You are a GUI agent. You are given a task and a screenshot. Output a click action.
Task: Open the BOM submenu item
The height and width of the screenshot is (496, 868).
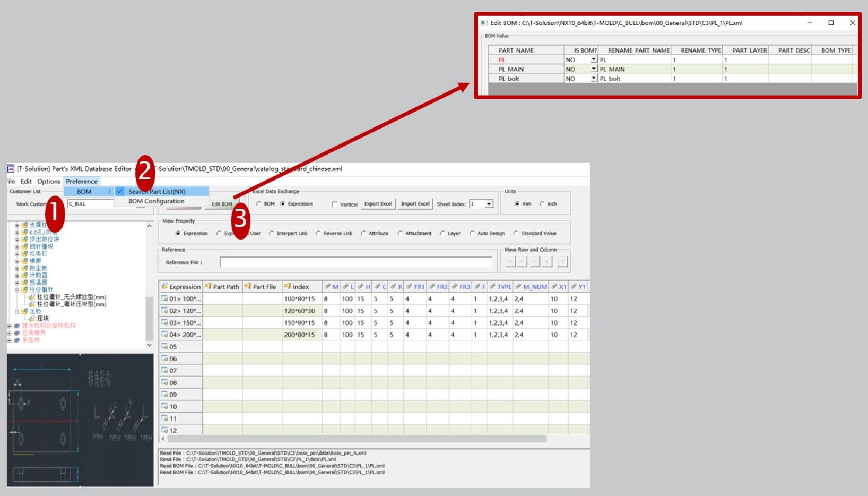(89, 191)
